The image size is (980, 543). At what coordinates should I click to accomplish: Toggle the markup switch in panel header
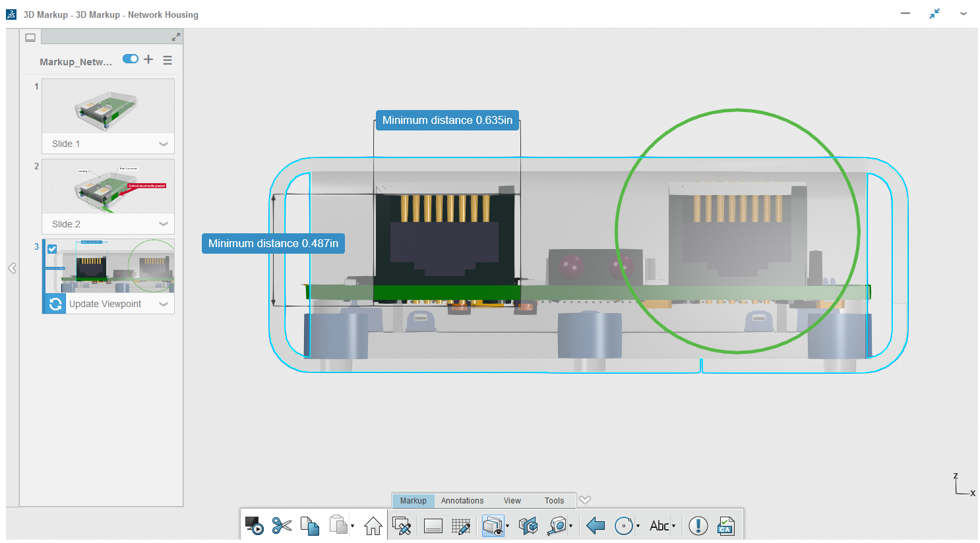tap(131, 59)
